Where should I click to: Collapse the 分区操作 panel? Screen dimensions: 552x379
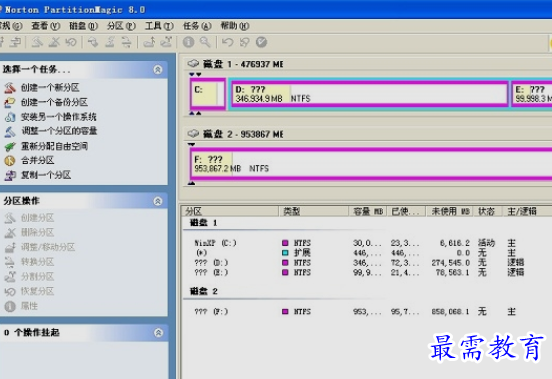[x=158, y=201]
